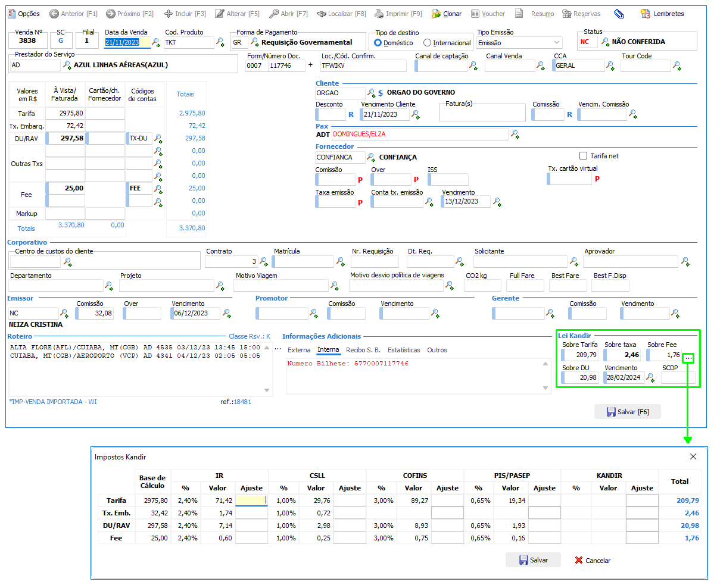
Task: Open the Conta tx. emissão lookup icon
Action: pyautogui.click(x=429, y=202)
